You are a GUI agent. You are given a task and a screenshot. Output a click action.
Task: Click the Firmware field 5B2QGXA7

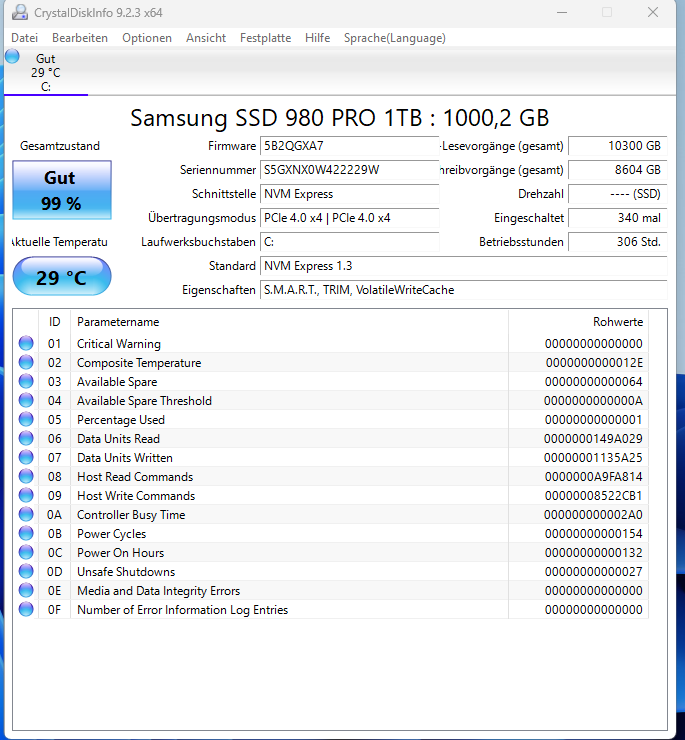click(349, 146)
